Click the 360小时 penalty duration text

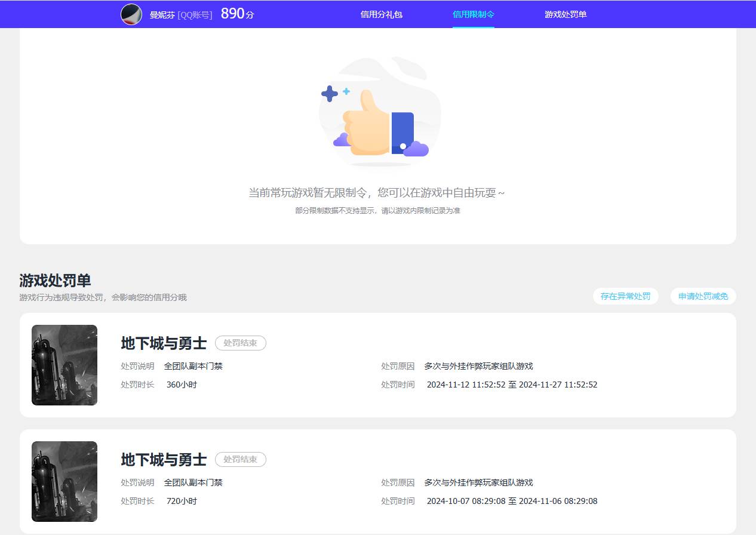pyautogui.click(x=182, y=385)
